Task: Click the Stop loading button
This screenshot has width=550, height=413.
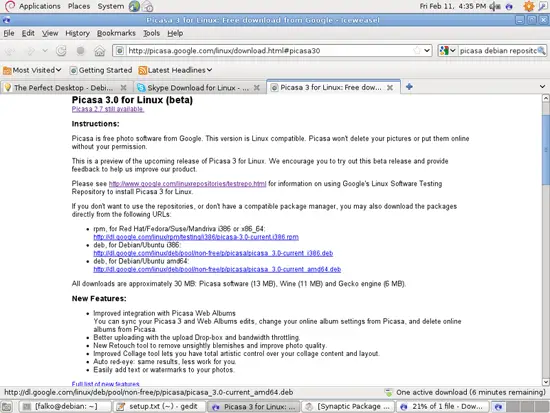Action: [80, 51]
